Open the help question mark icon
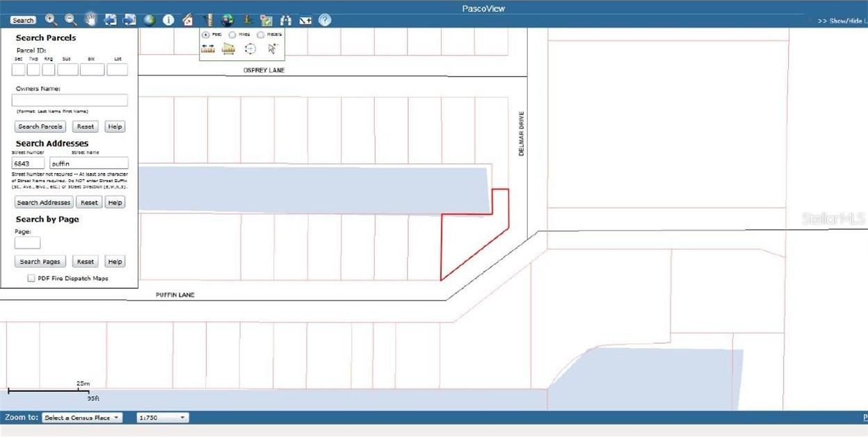Screen dimensions: 868x437 [325, 19]
